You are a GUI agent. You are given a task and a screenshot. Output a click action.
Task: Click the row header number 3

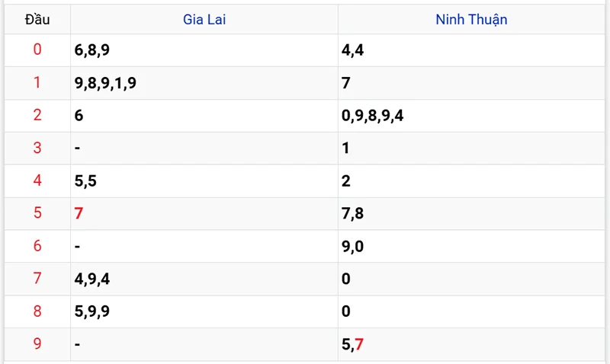(x=37, y=148)
